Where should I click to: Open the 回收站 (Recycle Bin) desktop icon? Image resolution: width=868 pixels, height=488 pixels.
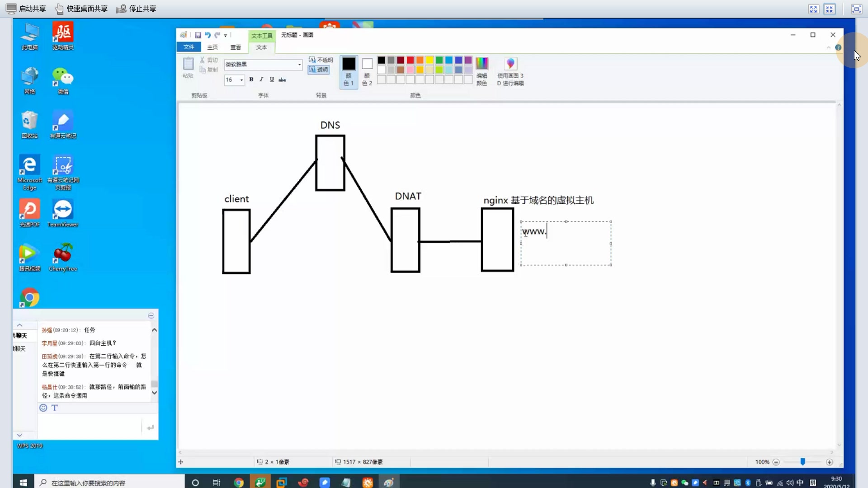click(x=30, y=125)
